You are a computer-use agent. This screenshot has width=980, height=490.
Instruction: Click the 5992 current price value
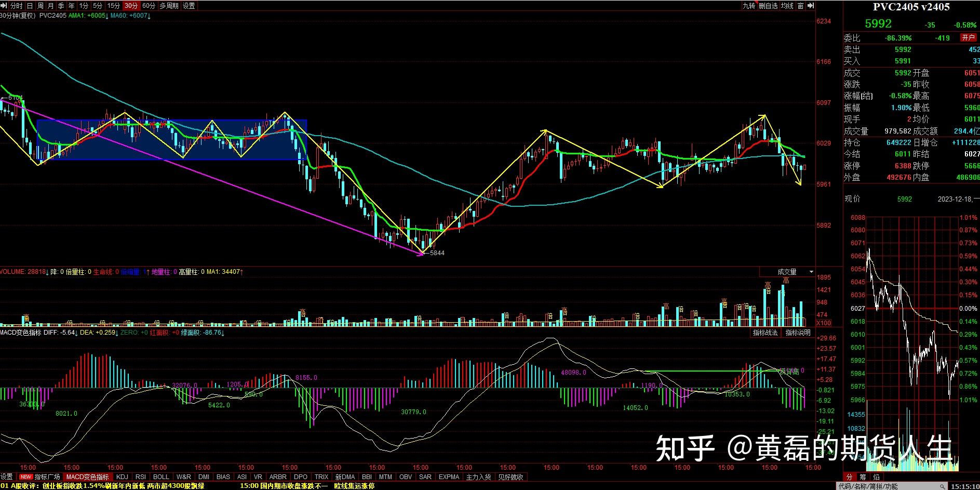(x=878, y=23)
